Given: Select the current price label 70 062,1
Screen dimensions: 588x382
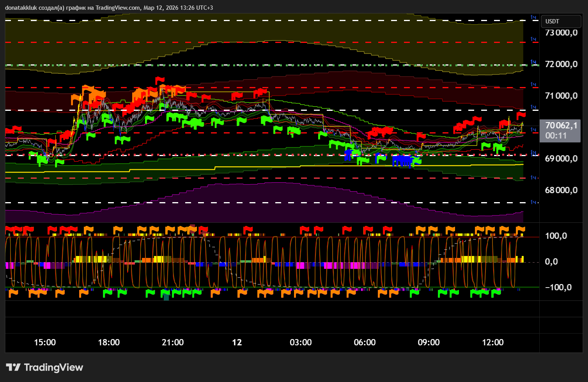Looking at the screenshot, I should (561, 126).
